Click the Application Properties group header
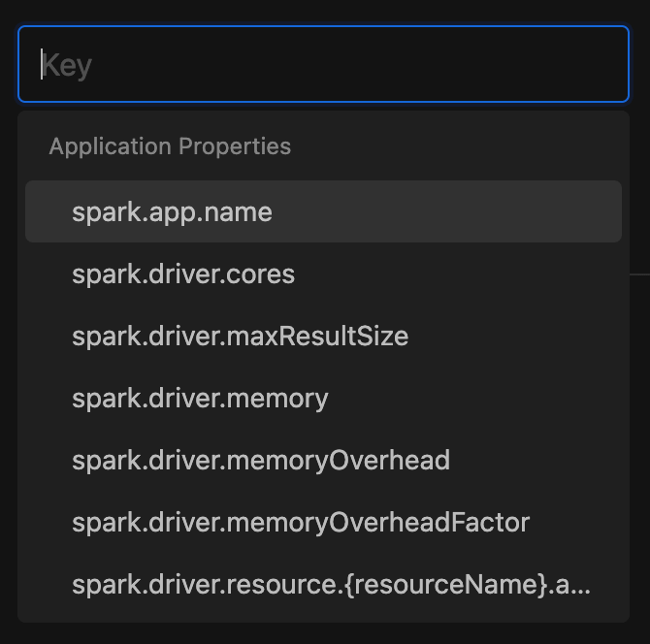This screenshot has height=644, width=650. click(170, 146)
